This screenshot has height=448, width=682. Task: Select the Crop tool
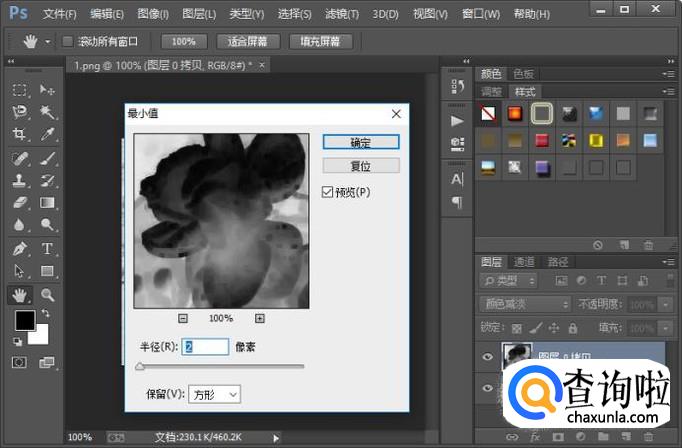[19, 134]
